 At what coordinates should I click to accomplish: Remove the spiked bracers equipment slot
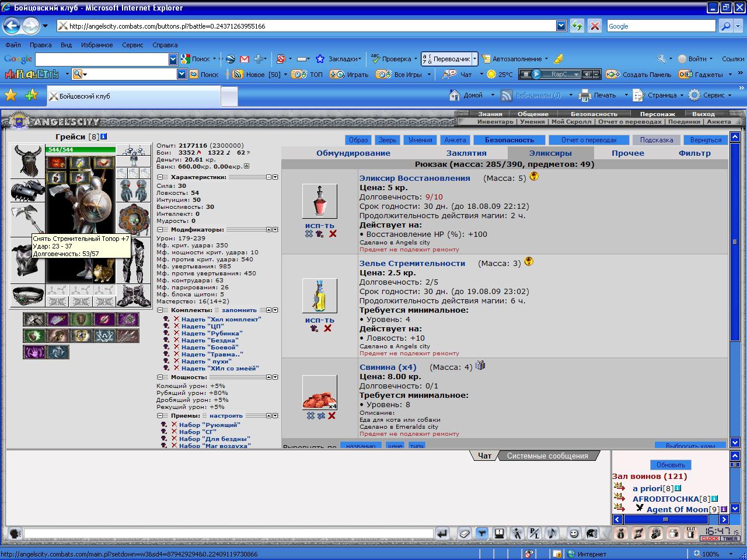click(x=28, y=191)
